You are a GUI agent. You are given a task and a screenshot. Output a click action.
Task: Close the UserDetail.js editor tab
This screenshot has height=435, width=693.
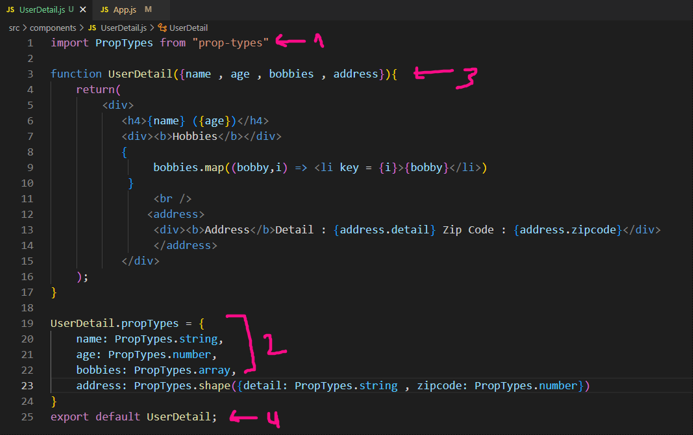click(84, 9)
